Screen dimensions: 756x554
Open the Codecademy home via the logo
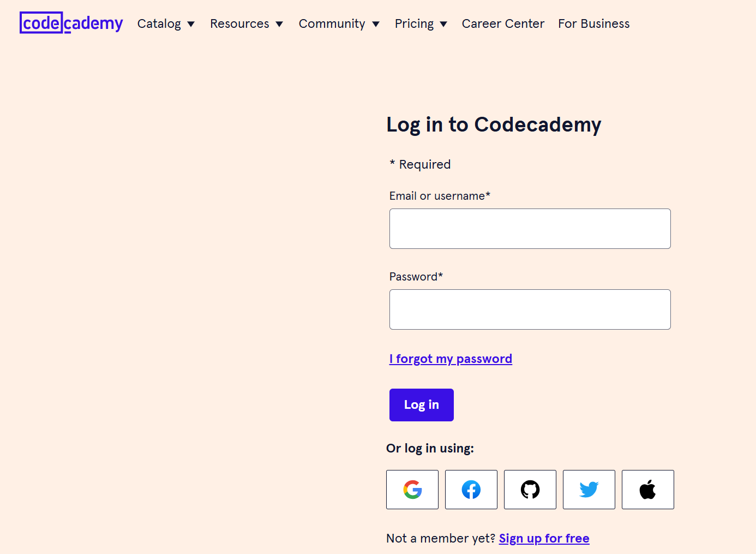point(71,23)
